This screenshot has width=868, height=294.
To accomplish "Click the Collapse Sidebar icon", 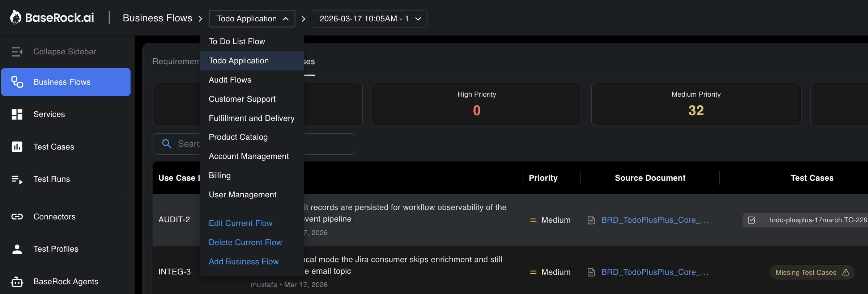I will (x=17, y=52).
